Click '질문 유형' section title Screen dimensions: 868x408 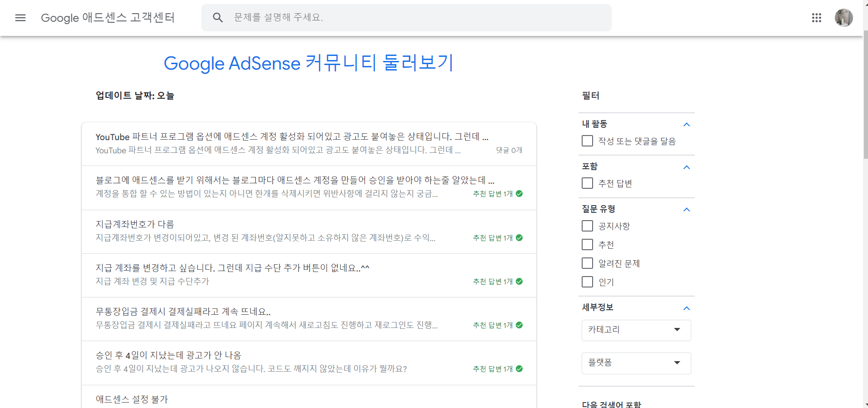tap(599, 209)
